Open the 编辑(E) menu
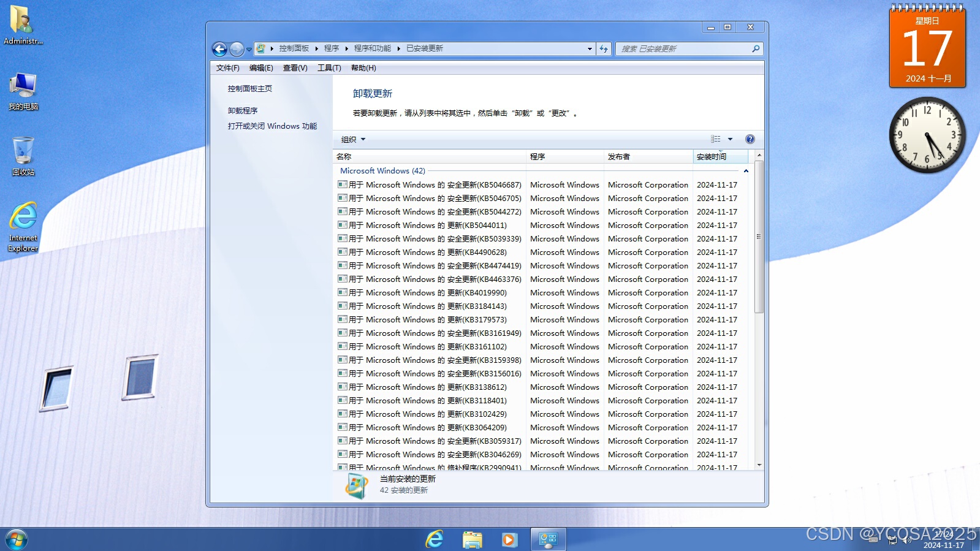This screenshot has height=551, width=980. [261, 68]
